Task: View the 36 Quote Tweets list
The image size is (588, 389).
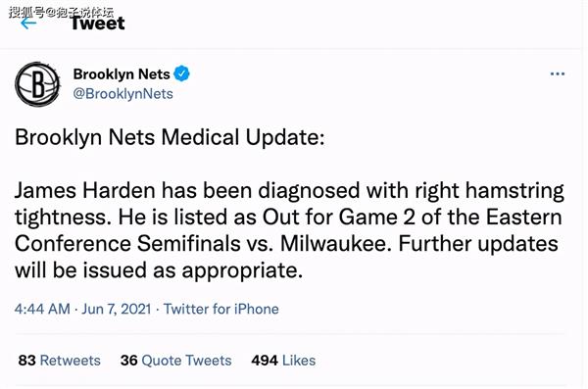Action: coord(175,361)
